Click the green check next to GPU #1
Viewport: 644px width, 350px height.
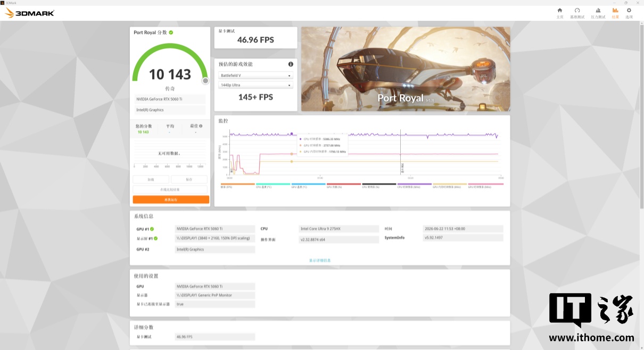click(x=152, y=229)
